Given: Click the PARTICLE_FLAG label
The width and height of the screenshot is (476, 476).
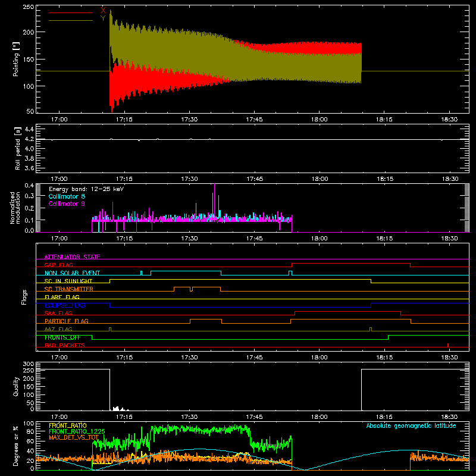Looking at the screenshot, I should pos(67,321).
